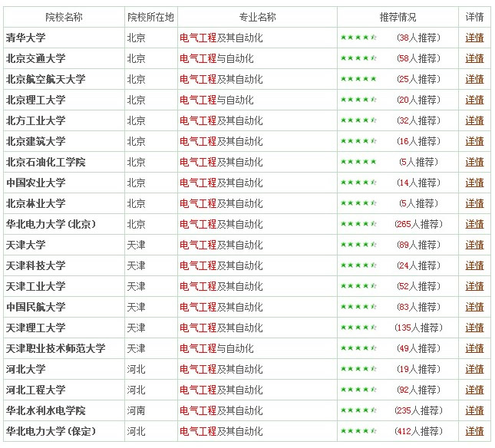Select the 北京航空航天大学 school name
Screen dimensions: 495x448
(x=46, y=79)
